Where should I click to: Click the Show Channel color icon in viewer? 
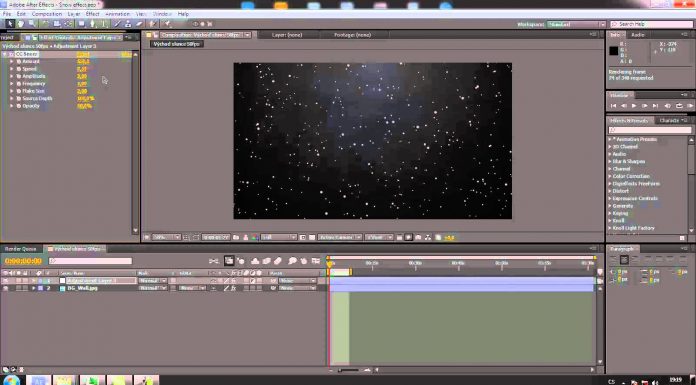[x=255, y=238]
